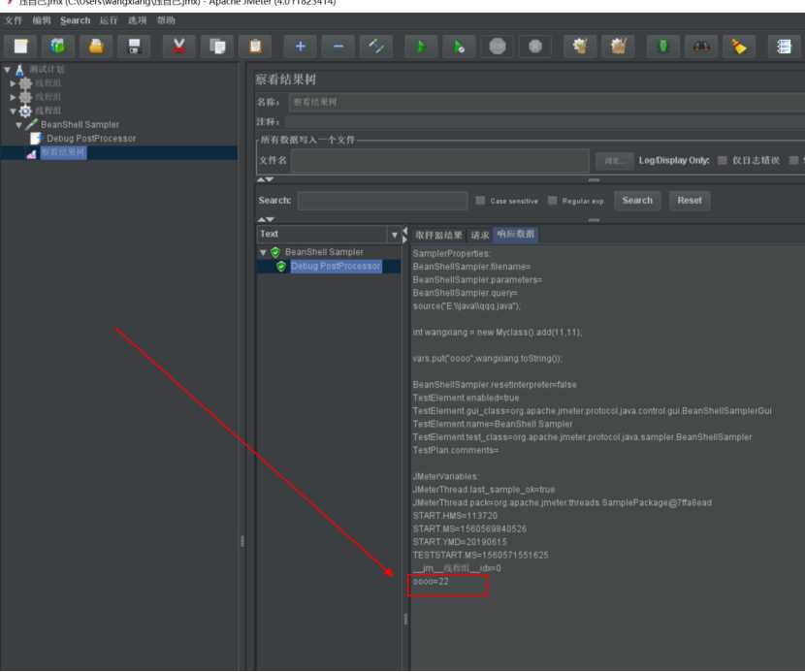
Task: Click the Toggle enable/disable toolbar icon
Action: (376, 47)
